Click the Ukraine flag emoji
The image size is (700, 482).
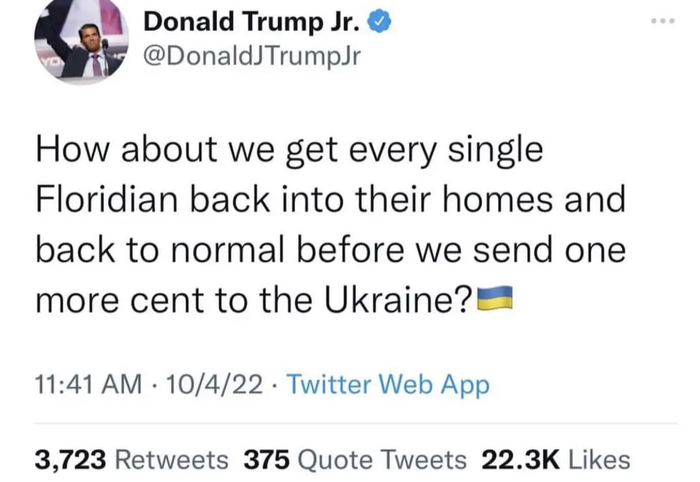496,297
